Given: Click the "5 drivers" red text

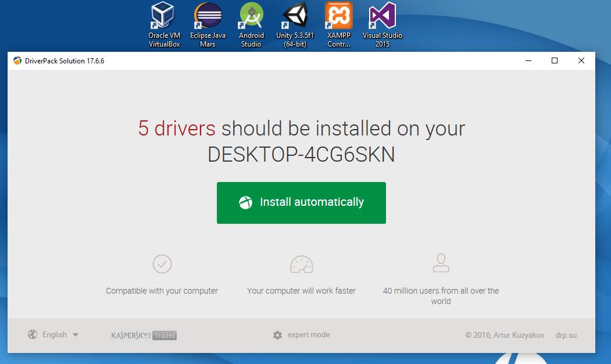Looking at the screenshot, I should (177, 129).
